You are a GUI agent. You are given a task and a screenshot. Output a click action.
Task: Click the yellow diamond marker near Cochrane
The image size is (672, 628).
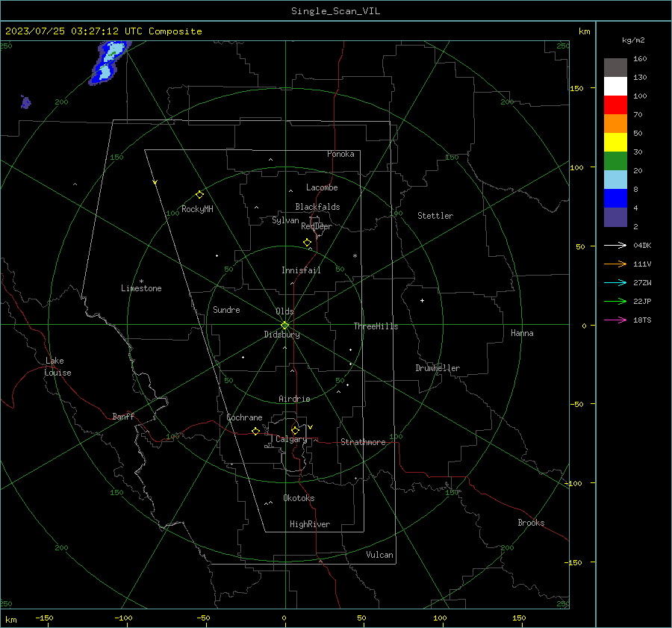(x=255, y=431)
